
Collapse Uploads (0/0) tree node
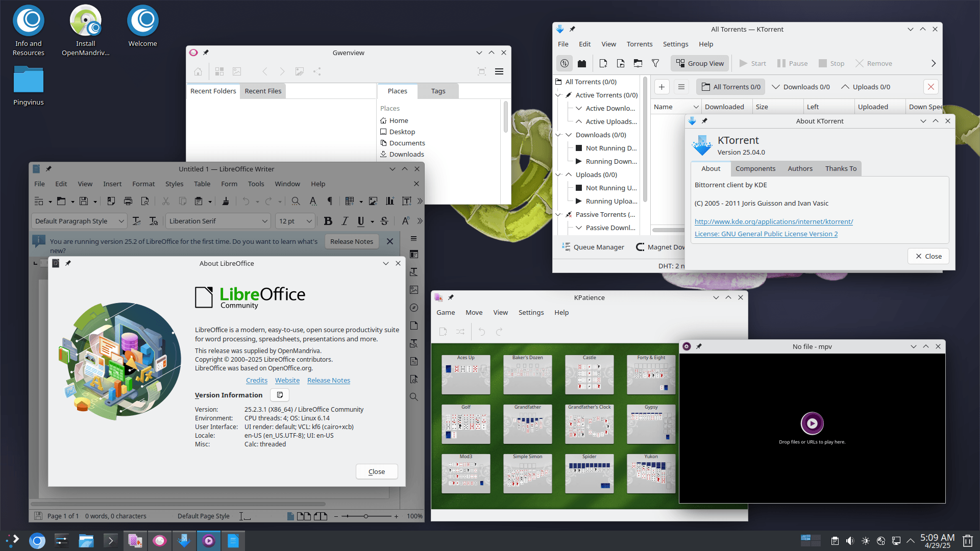click(x=558, y=174)
